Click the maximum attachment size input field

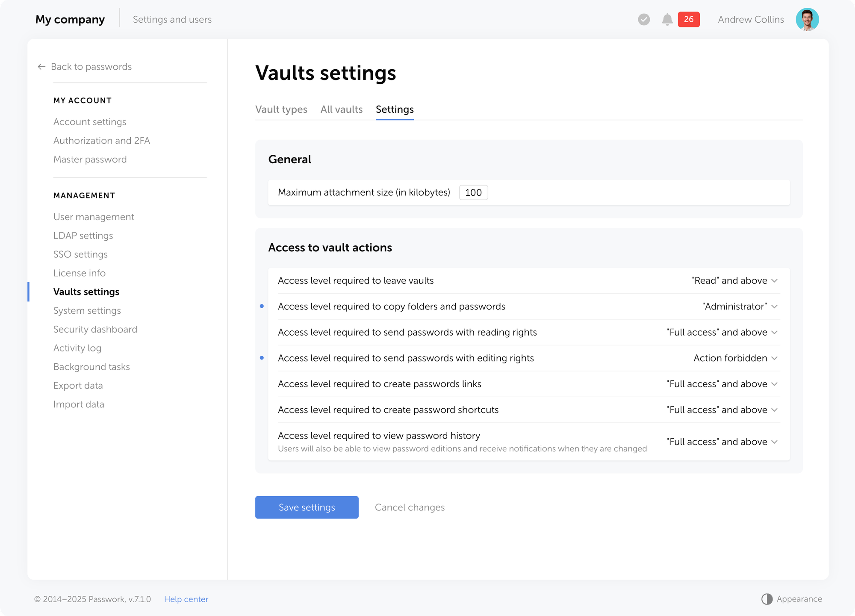pyautogui.click(x=473, y=193)
